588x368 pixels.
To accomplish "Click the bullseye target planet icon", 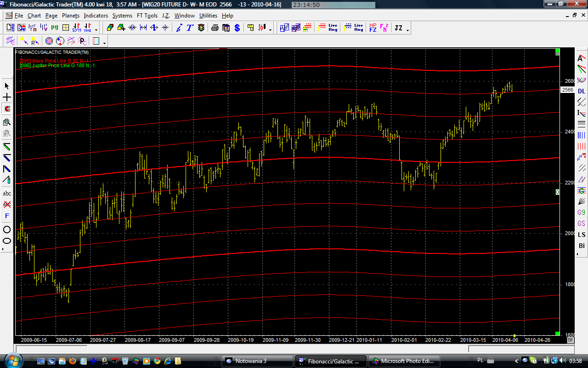I will (x=49, y=41).
